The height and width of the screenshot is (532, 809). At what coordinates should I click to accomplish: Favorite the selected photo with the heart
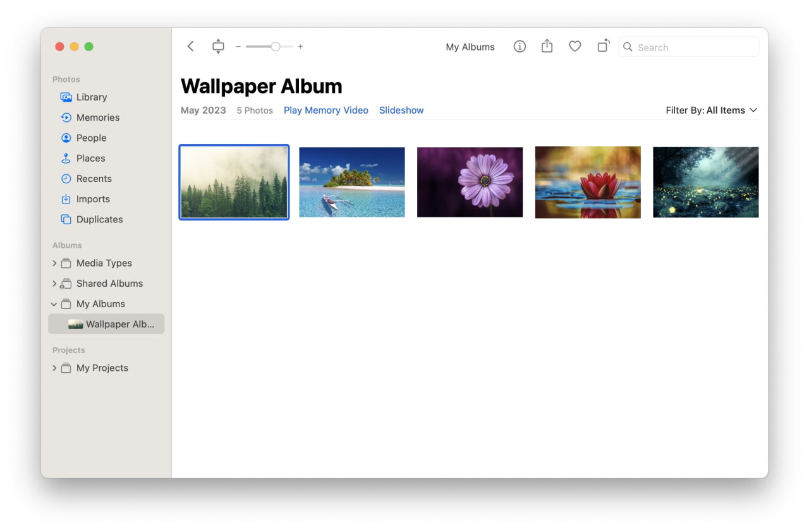pos(575,46)
